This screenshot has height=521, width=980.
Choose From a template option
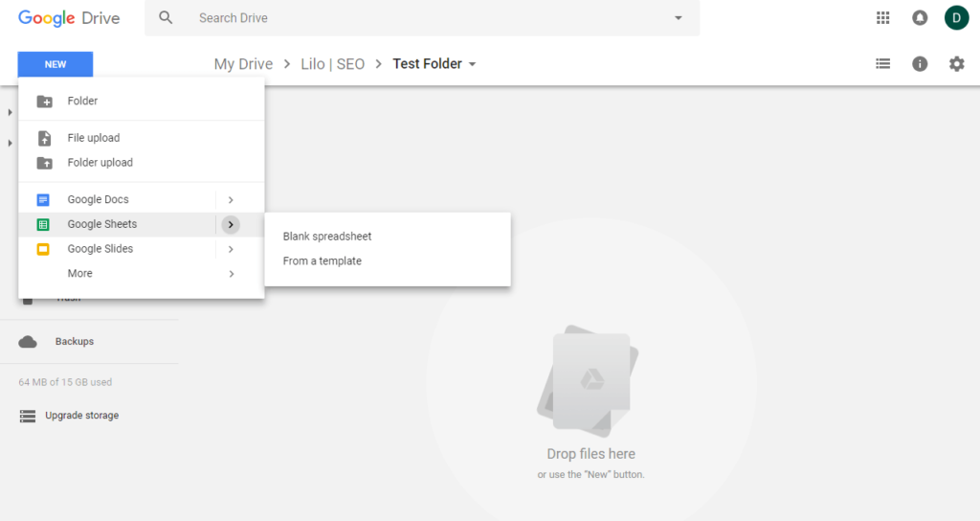(x=388, y=260)
